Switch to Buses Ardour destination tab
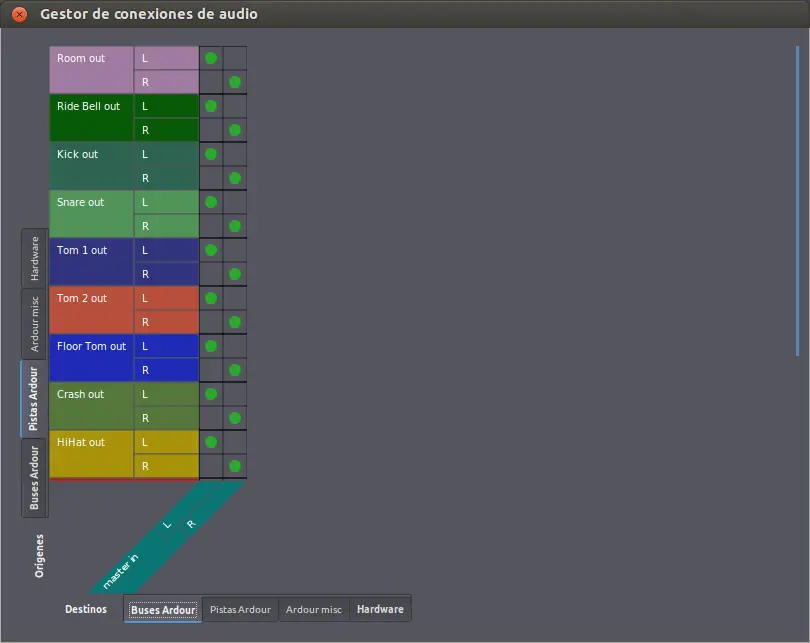Screen dimensions: 810x643 coord(163,609)
